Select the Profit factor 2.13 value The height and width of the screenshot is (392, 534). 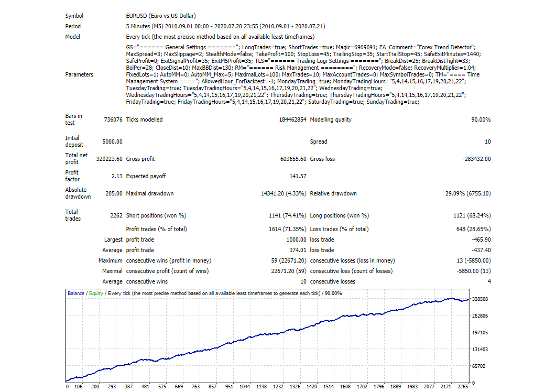117,177
